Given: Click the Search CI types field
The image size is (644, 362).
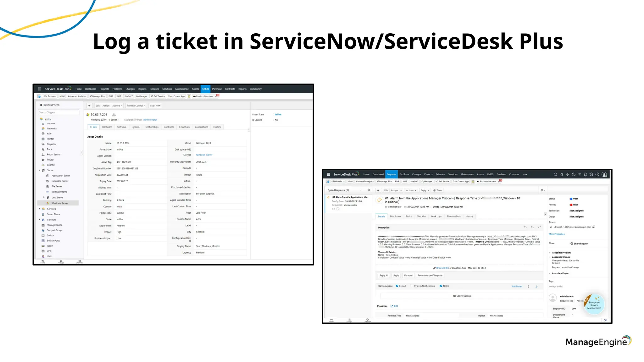Looking at the screenshot, I should (x=58, y=112).
